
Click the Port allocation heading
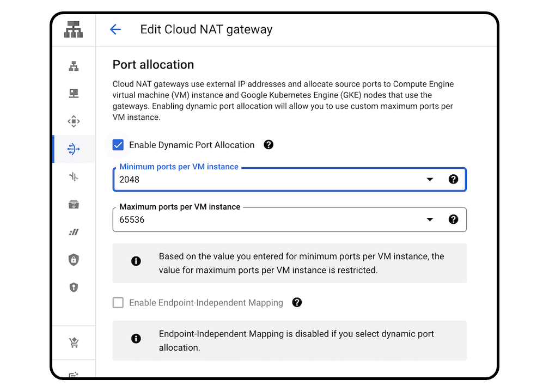(153, 65)
